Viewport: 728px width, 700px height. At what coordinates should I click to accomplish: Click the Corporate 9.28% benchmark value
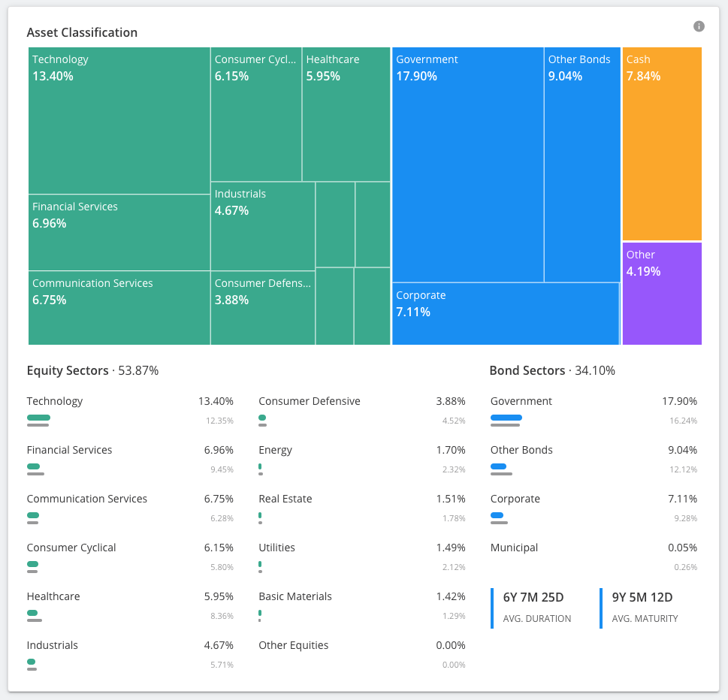tap(685, 518)
